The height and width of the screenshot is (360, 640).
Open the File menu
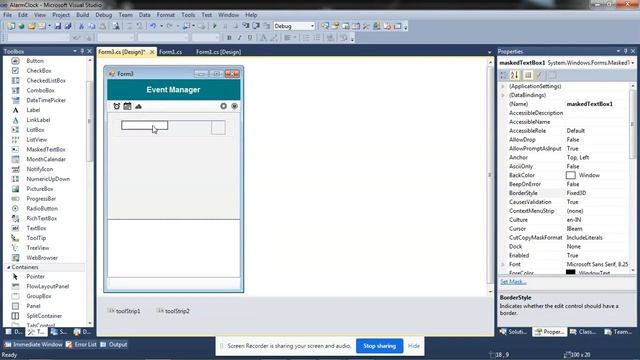click(7, 15)
